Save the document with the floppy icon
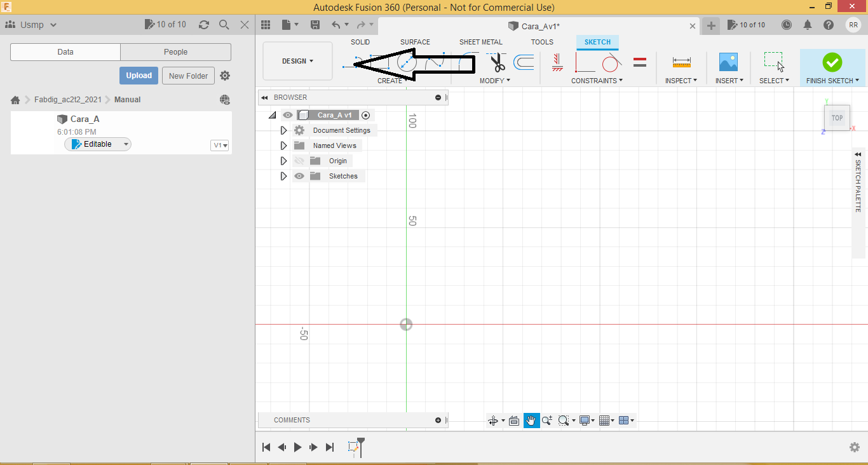The width and height of the screenshot is (868, 465). (315, 25)
